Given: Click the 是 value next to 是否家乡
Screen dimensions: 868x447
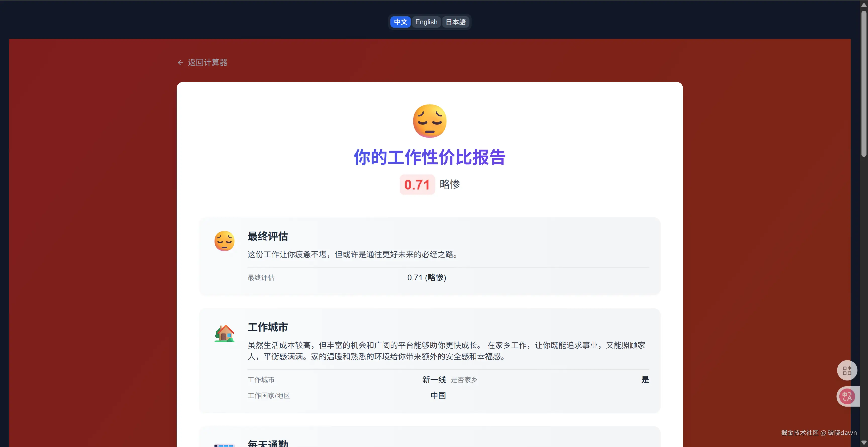Looking at the screenshot, I should (x=645, y=380).
